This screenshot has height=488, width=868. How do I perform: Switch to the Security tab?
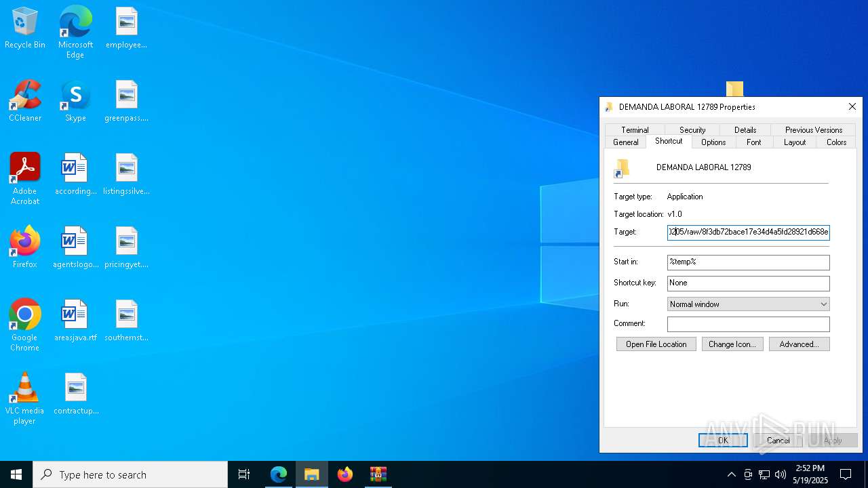coord(692,129)
